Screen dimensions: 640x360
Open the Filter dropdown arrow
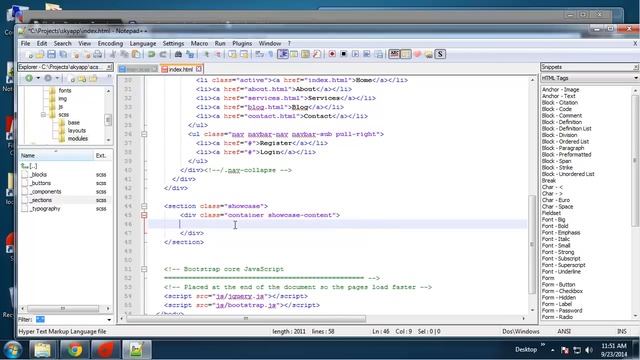coord(109,320)
